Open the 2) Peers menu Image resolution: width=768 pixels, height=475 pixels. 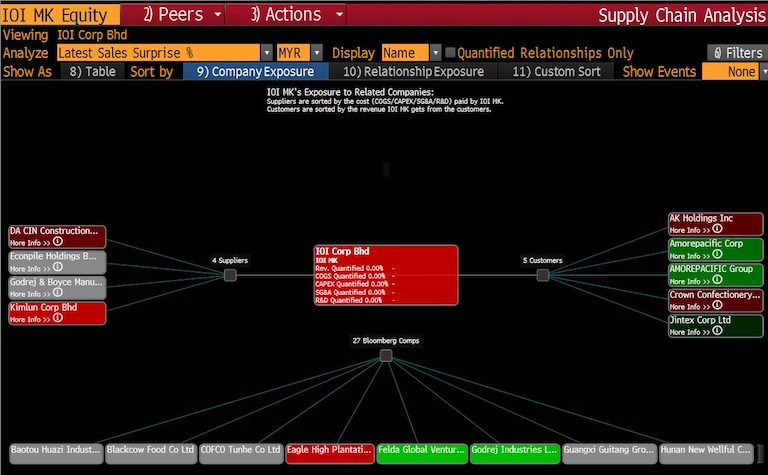(x=172, y=15)
